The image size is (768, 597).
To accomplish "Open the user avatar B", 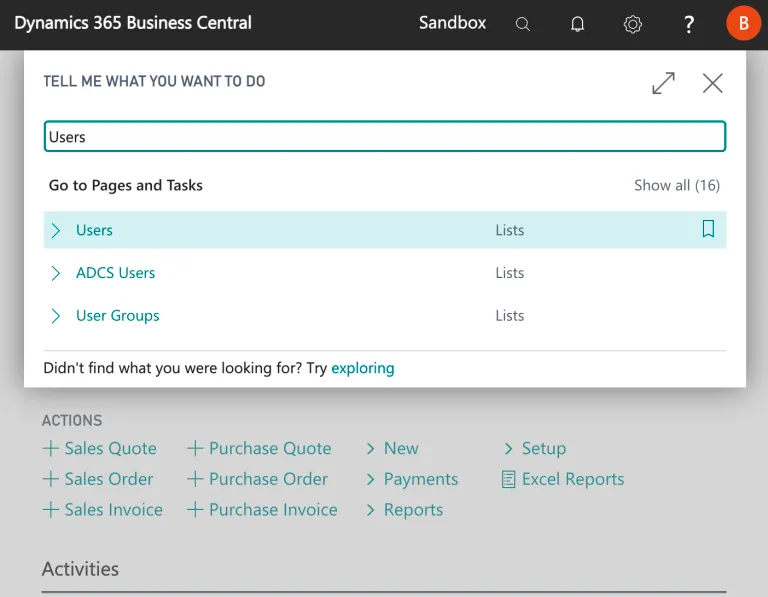I will coord(743,23).
